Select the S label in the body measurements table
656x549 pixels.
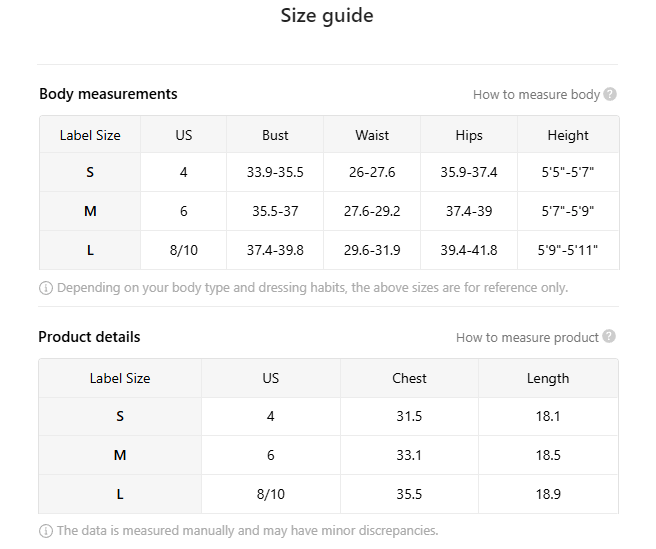coord(90,172)
